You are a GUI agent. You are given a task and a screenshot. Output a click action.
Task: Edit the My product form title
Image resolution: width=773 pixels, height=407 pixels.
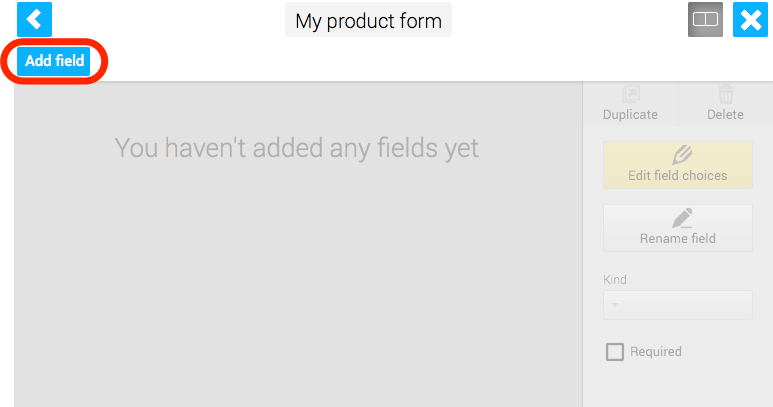(368, 20)
